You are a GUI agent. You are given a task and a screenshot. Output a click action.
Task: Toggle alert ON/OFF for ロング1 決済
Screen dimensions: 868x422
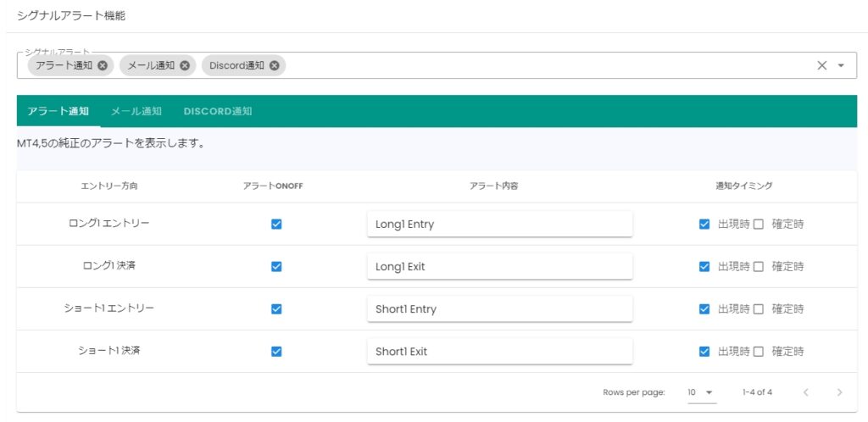point(276,267)
